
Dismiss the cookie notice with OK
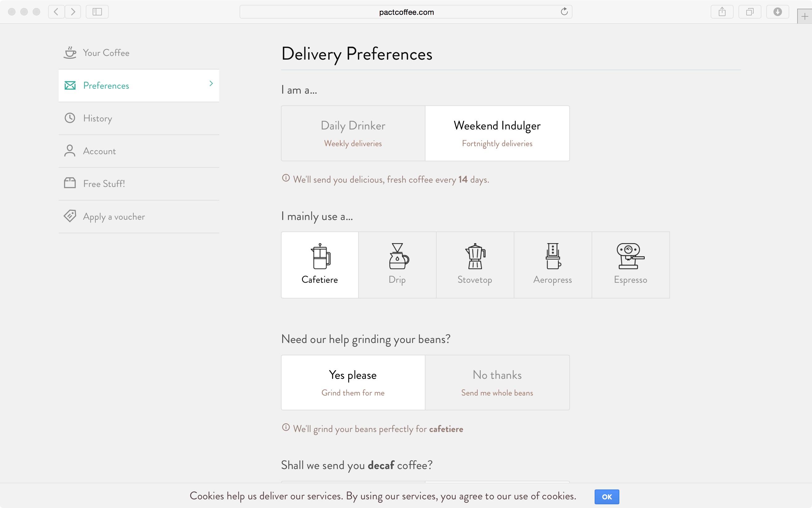pos(606,497)
